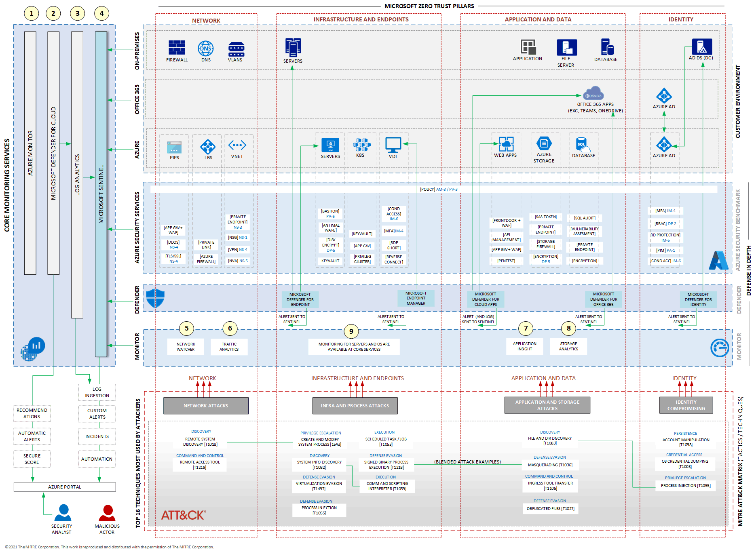Select the VNET icon
The image size is (756, 552).
pos(237,145)
